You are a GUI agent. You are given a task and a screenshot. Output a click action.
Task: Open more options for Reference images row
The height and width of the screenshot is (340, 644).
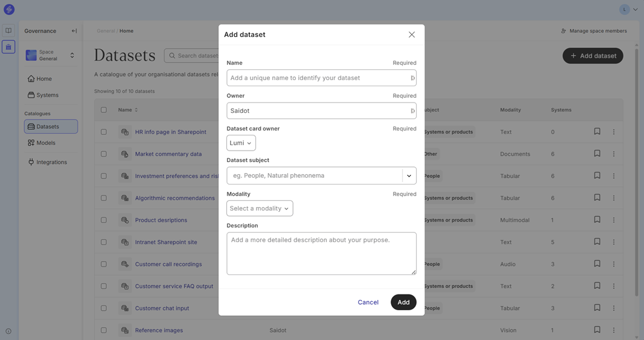click(x=614, y=330)
